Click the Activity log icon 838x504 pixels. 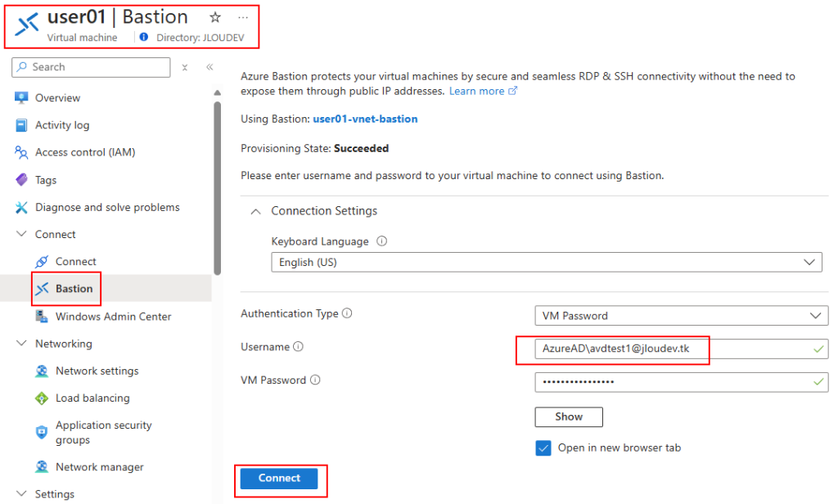(21, 125)
